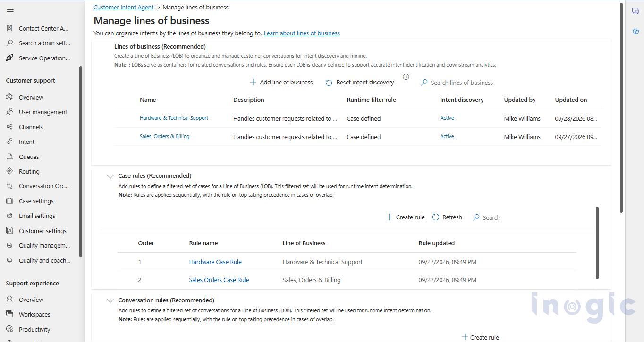The image size is (644, 342).
Task: Click the Queues icon in sidebar
Action: [9, 157]
